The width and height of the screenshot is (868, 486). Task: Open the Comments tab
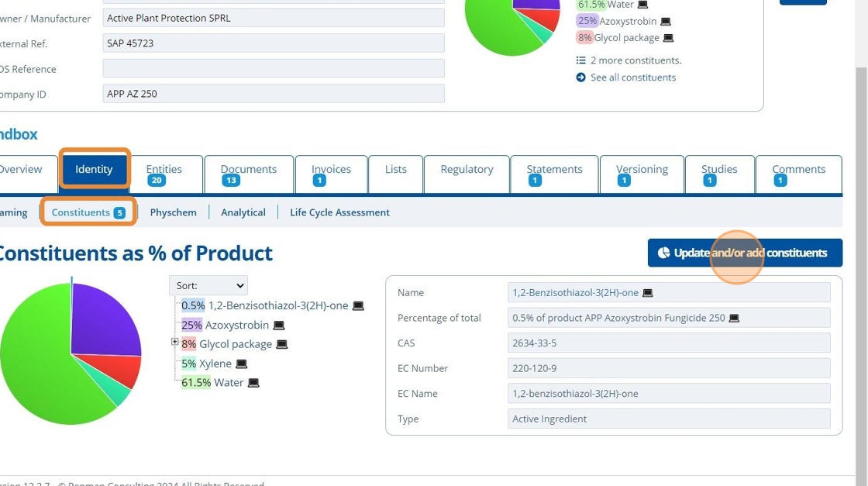coord(799,174)
